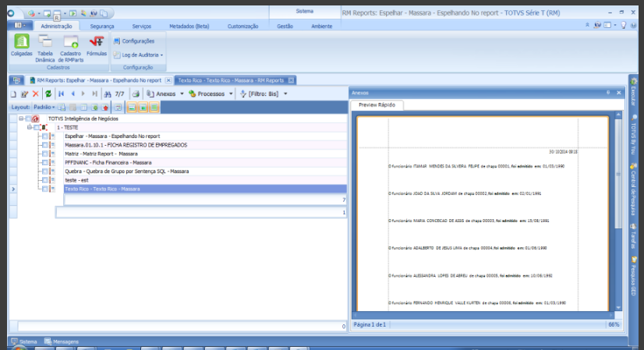Open the Mensagens status bar tab
Screen dimensions: 644x350
(x=62, y=341)
